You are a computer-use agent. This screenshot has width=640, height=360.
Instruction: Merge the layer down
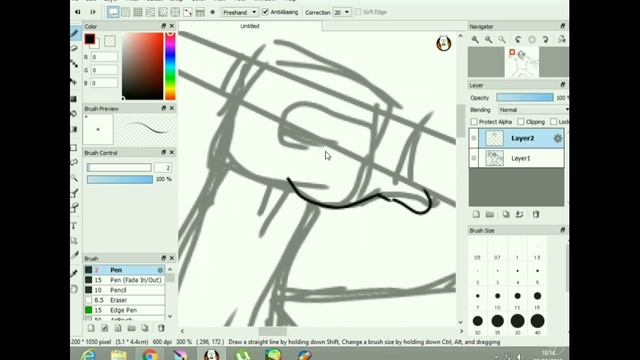tap(520, 214)
